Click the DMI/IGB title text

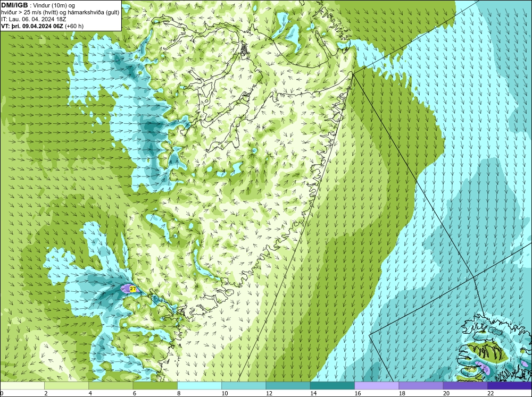click(14, 5)
